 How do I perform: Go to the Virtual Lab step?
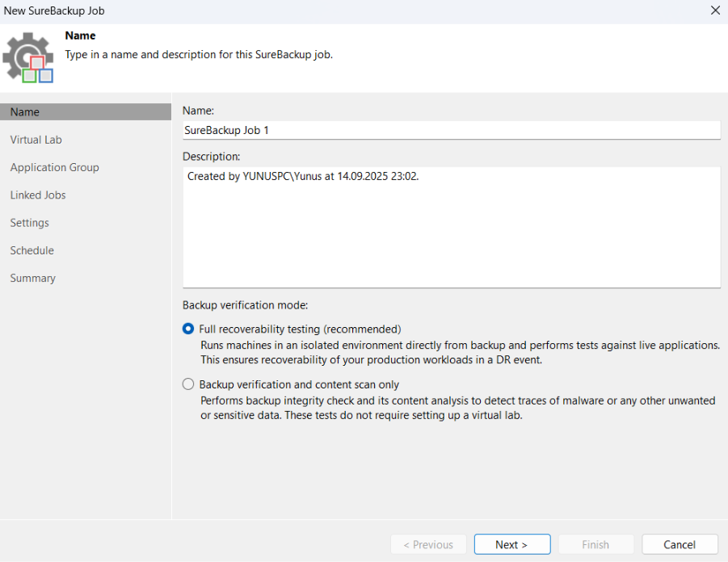pyautogui.click(x=36, y=140)
